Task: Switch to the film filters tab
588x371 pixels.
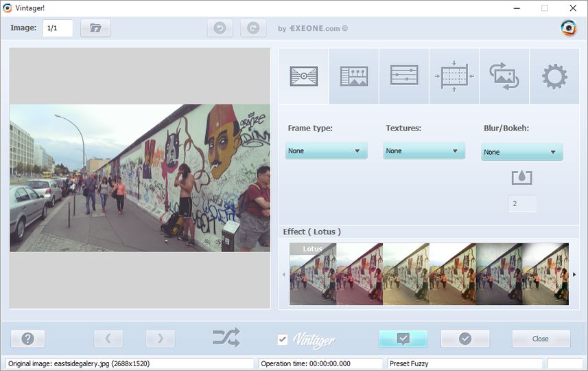Action: point(354,76)
